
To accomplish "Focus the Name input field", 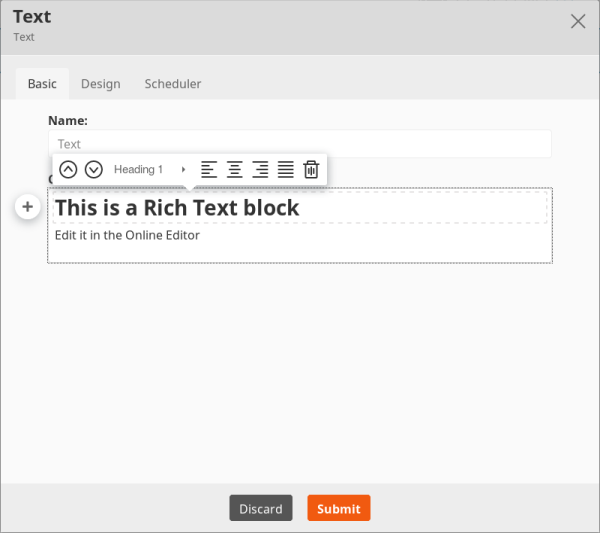I will 300,144.
